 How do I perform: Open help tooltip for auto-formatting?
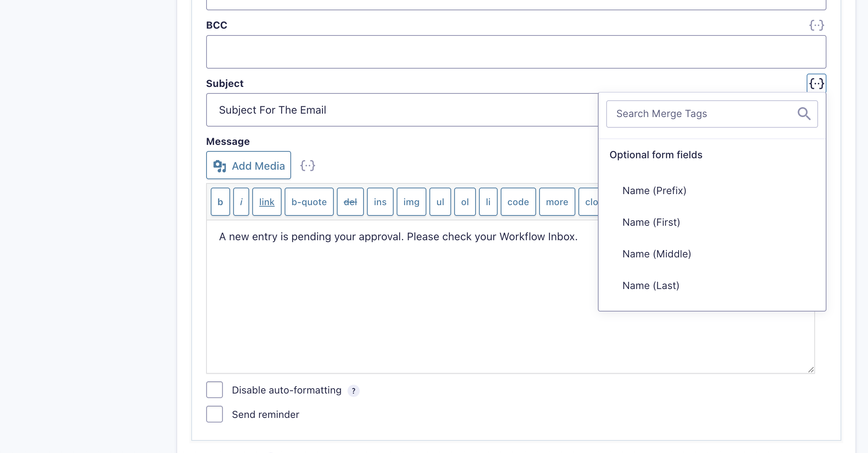pos(353,391)
